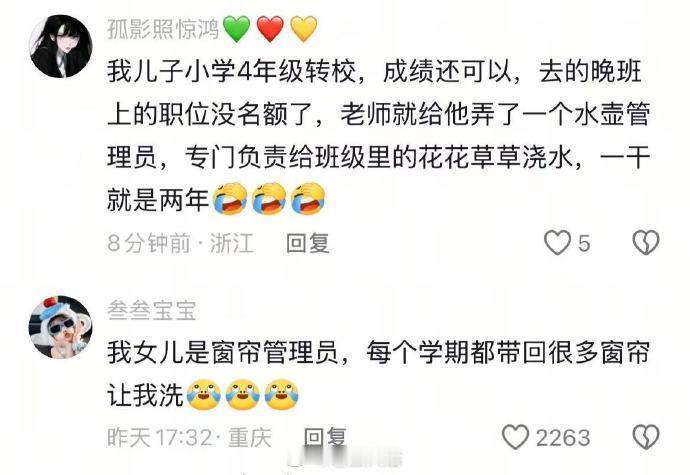Click the timestamp 昨天17:32 · 重庆
The height and width of the screenshot is (475, 690).
coord(189,437)
